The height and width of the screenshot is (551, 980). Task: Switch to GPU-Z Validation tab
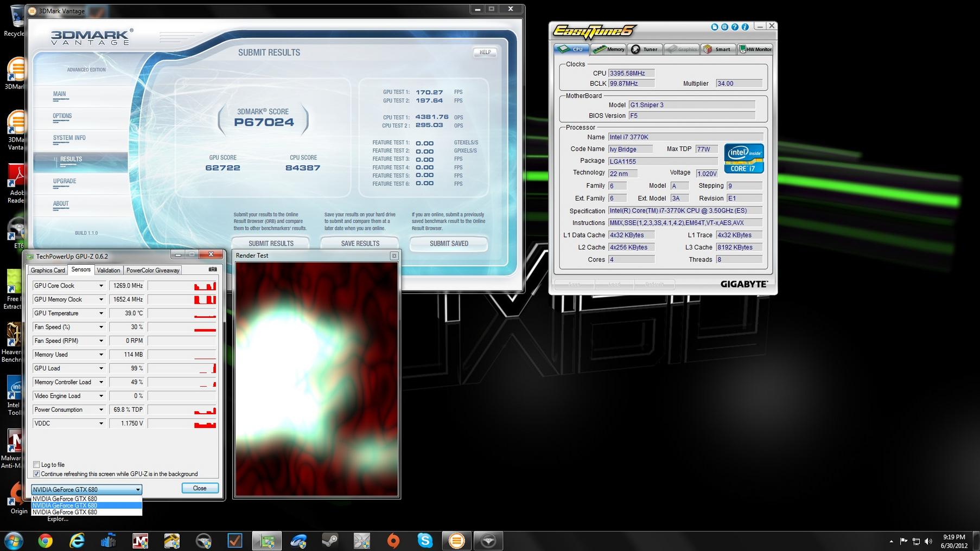tap(109, 270)
